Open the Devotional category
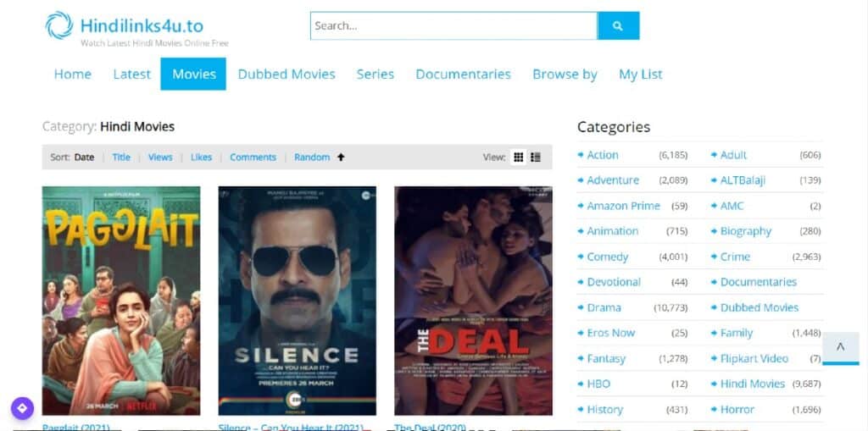This screenshot has width=868, height=431. 614,282
